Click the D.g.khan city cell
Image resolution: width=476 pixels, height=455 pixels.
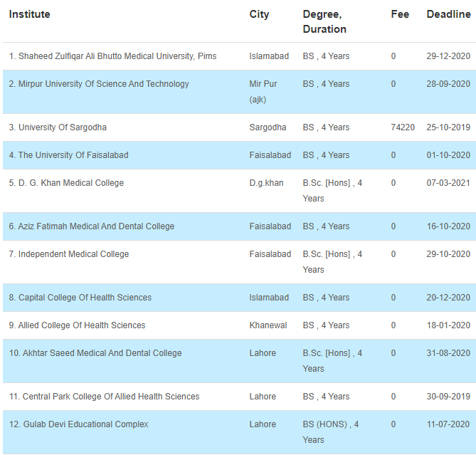coord(266,183)
